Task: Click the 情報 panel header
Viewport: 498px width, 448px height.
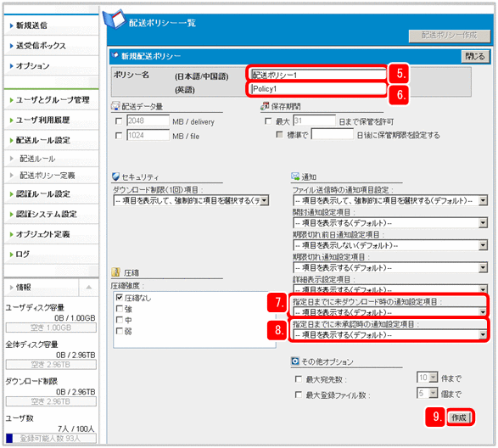Action: 42,288
